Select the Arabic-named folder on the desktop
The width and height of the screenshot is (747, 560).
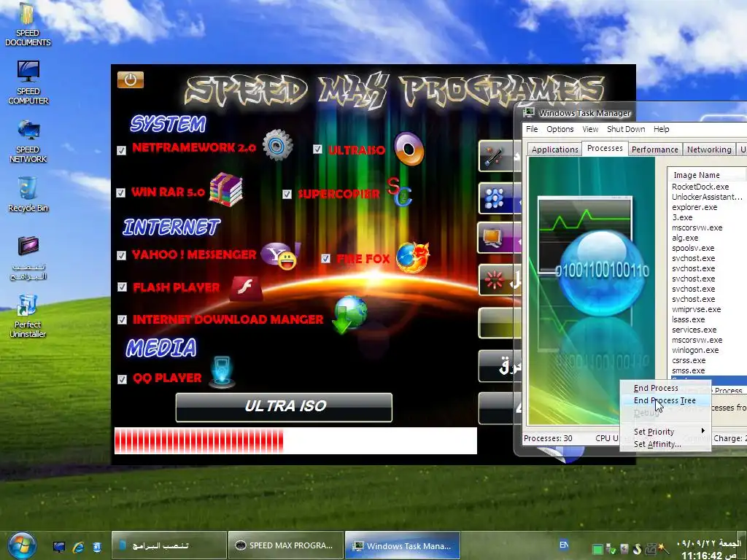point(28,258)
